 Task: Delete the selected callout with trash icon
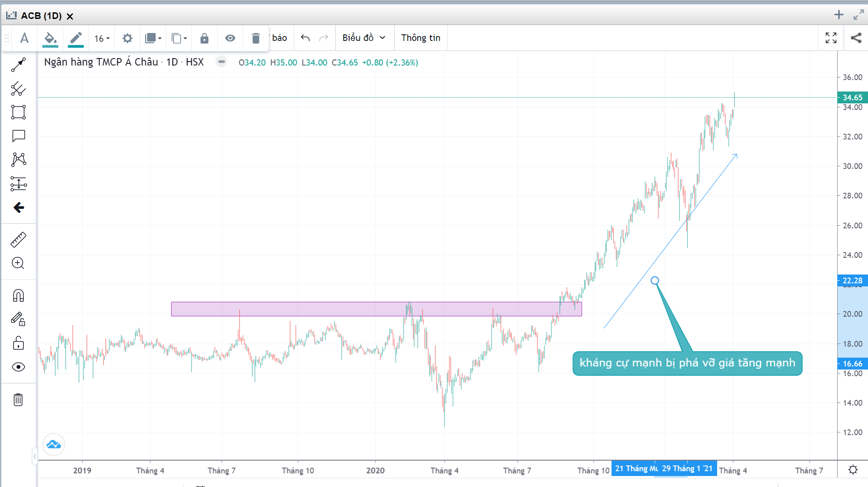pyautogui.click(x=255, y=38)
